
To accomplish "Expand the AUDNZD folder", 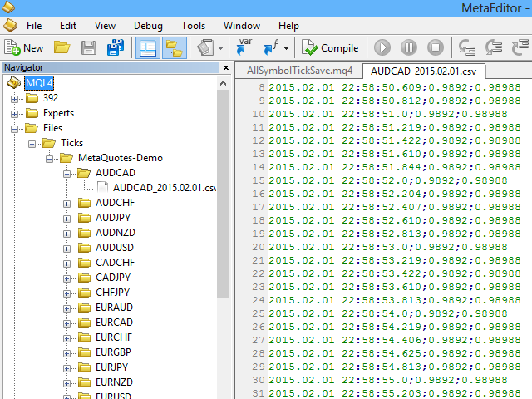I will point(66,234).
